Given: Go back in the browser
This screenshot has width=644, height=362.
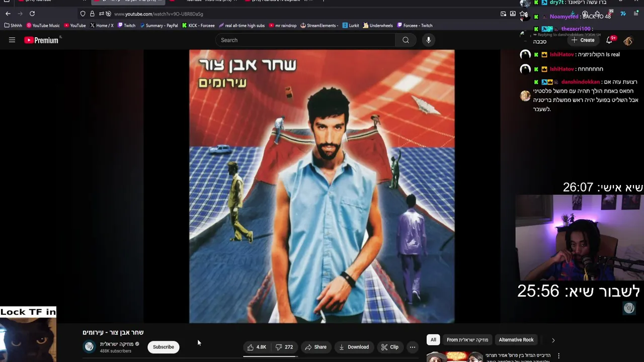Looking at the screenshot, I should 8,14.
